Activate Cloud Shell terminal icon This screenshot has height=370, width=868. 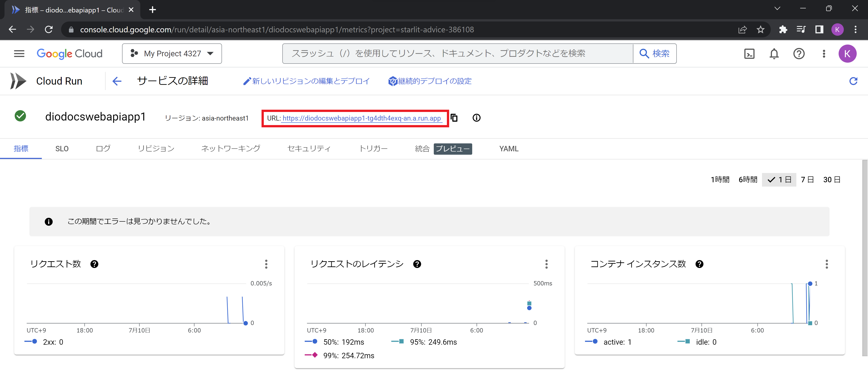click(x=749, y=54)
